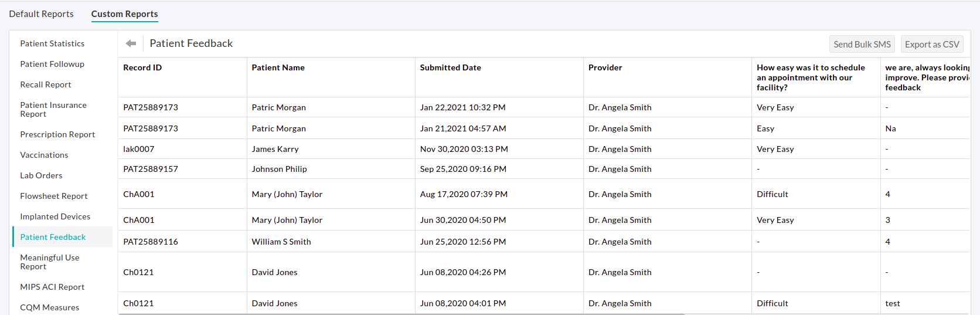Open CQM Measures in sidebar
Image resolution: width=980 pixels, height=315 pixels.
pyautogui.click(x=50, y=307)
